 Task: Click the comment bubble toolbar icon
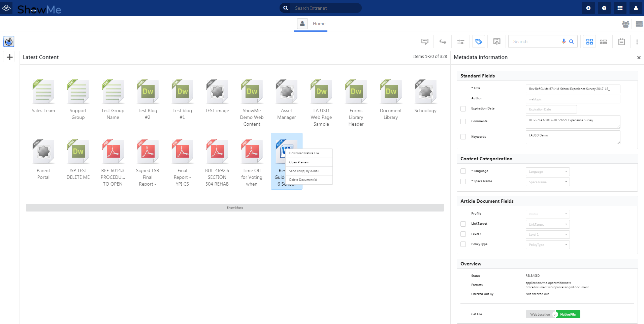click(x=425, y=42)
